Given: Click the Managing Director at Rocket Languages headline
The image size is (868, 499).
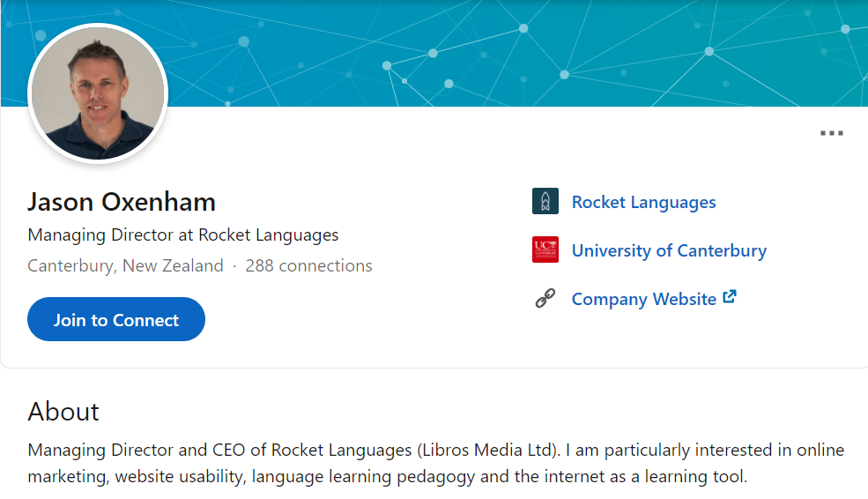Looking at the screenshot, I should (183, 235).
